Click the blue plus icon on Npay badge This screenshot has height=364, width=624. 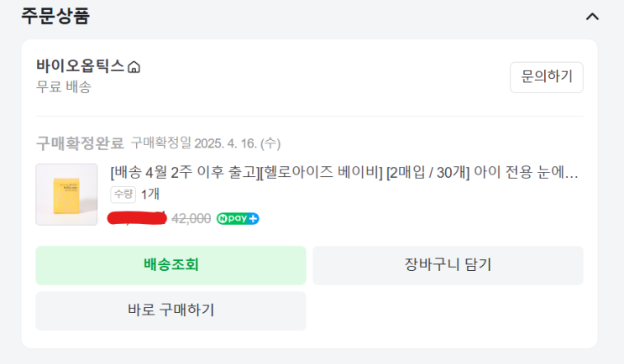coord(253,218)
